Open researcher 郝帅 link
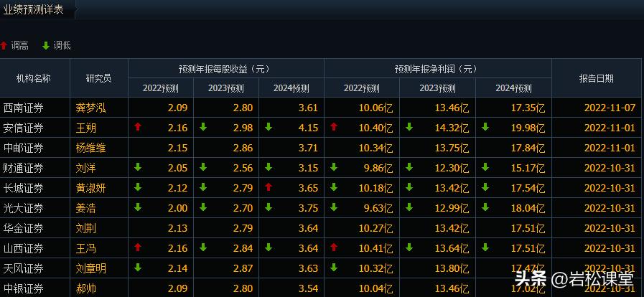This screenshot has width=644, height=297. click(x=86, y=289)
